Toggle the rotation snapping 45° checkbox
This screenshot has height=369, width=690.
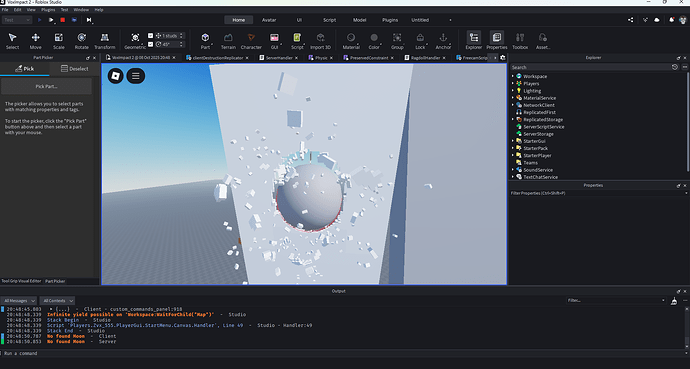(150, 44)
